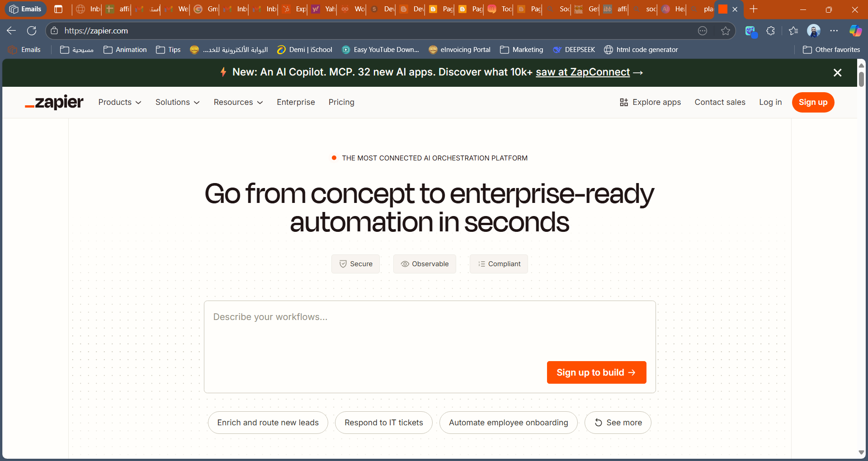Image resolution: width=868 pixels, height=461 pixels.
Task: Switch to the Exp tab
Action: click(x=294, y=9)
